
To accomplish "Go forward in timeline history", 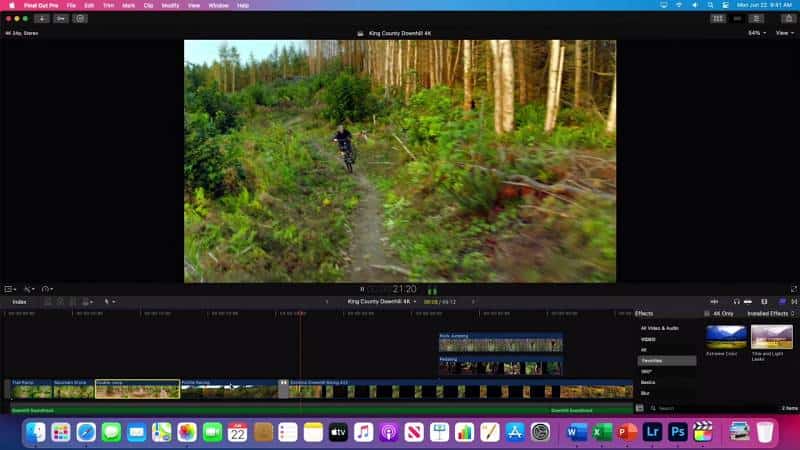I will point(473,302).
